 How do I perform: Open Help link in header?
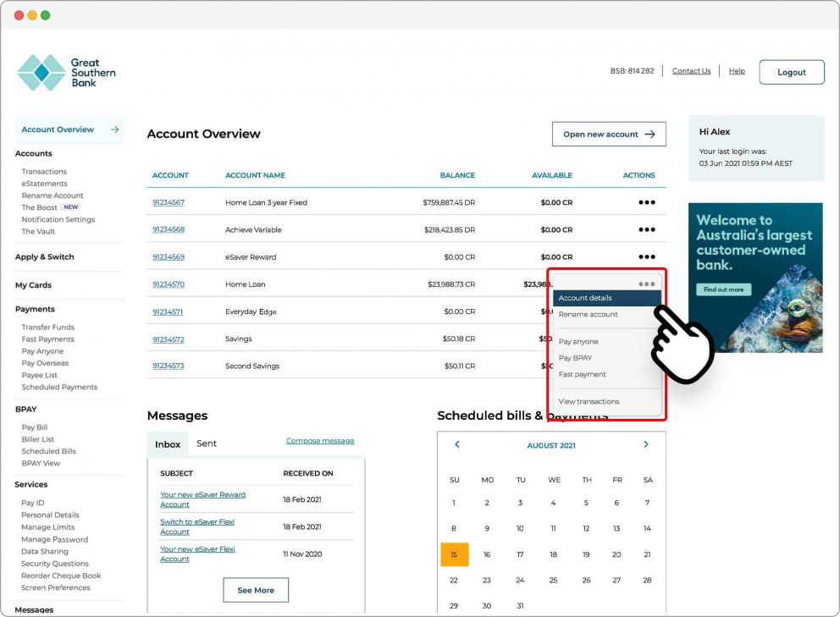pyautogui.click(x=737, y=71)
